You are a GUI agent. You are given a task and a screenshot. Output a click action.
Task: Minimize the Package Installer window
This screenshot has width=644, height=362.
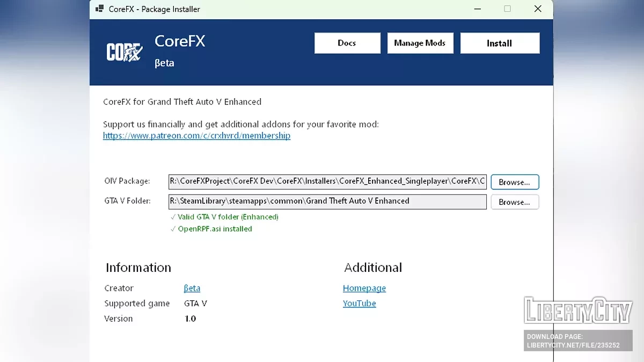[x=477, y=9]
